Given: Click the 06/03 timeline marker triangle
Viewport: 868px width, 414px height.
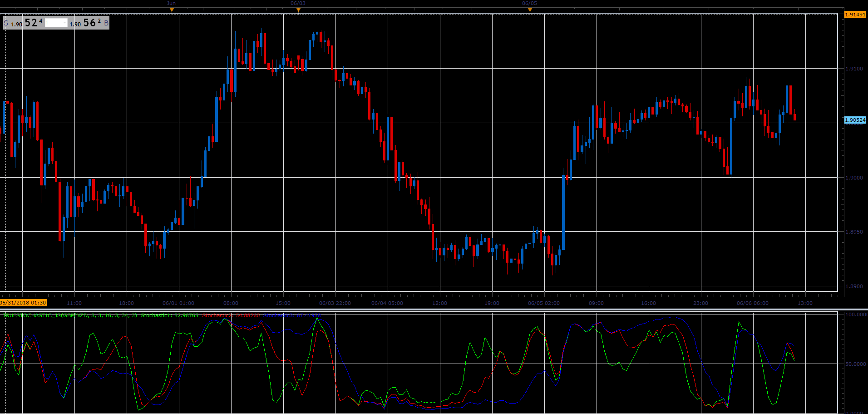Looking at the screenshot, I should pyautogui.click(x=298, y=10).
